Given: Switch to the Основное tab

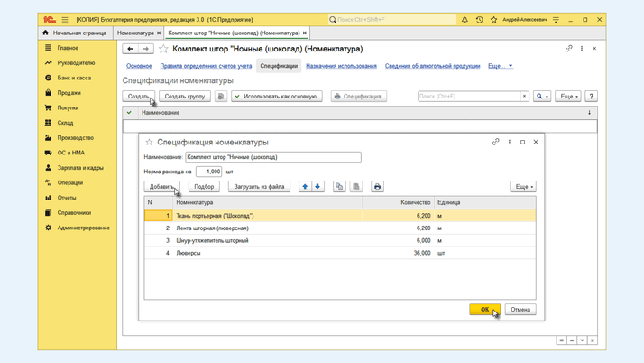Looking at the screenshot, I should 139,66.
